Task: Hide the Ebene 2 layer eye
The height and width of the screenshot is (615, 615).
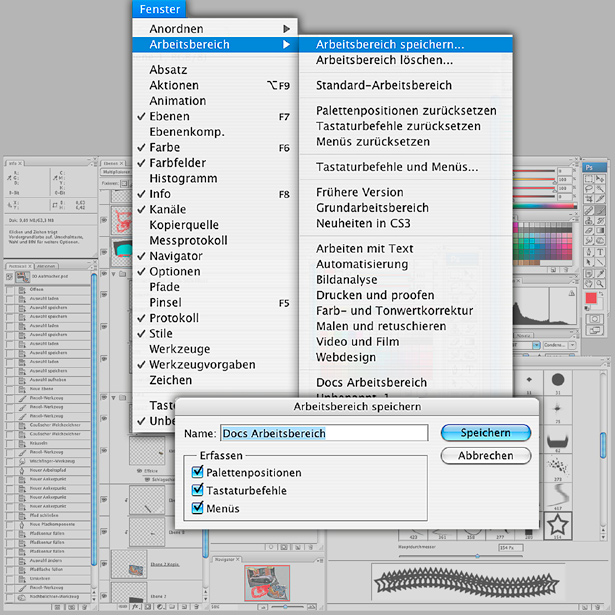Action: [104, 596]
